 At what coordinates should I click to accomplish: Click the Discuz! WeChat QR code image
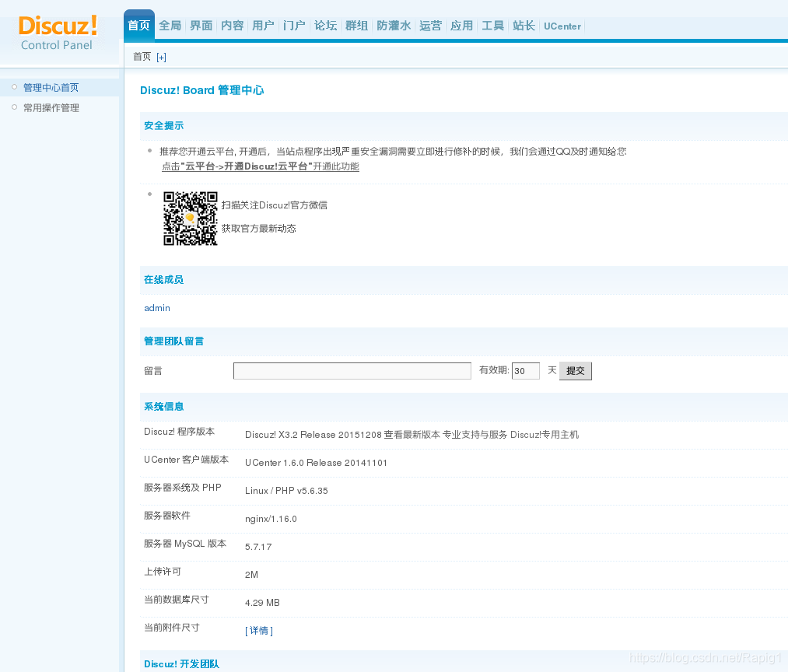tap(191, 218)
